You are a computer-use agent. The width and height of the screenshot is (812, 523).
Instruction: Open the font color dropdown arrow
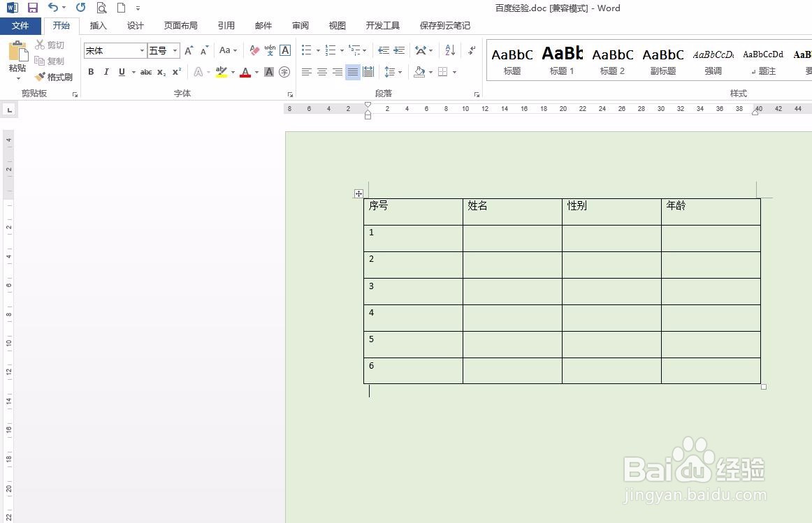(x=256, y=72)
